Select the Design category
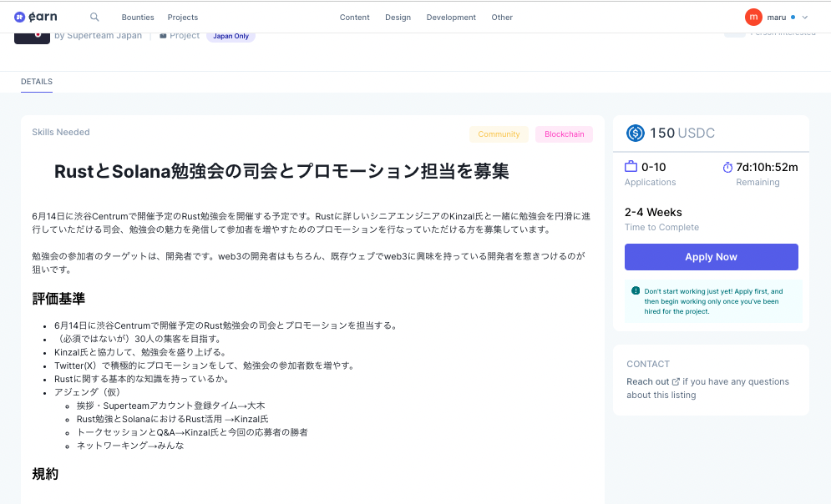 [398, 18]
